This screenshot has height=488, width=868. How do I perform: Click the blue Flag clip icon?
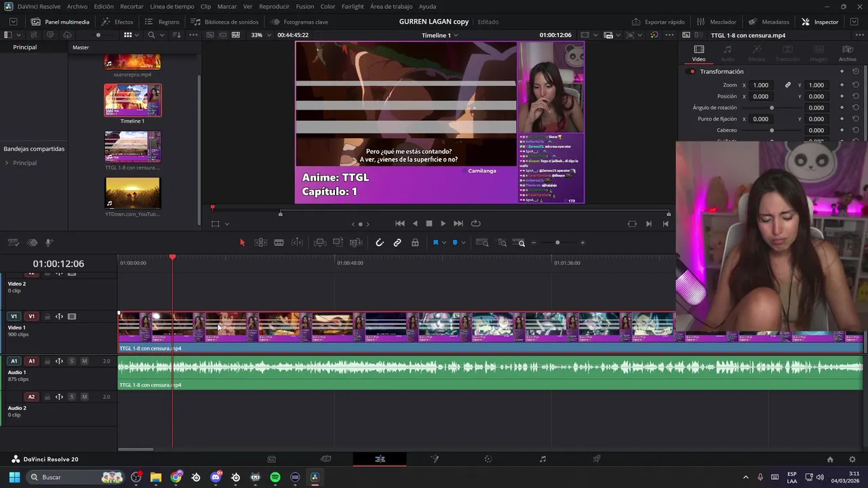tap(435, 243)
